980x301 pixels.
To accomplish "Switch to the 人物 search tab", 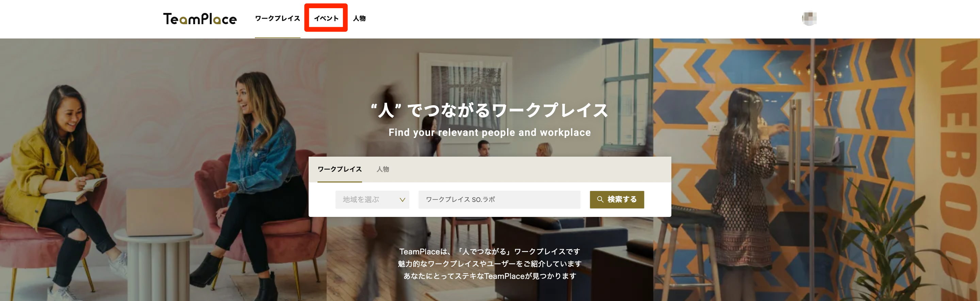I will point(383,169).
